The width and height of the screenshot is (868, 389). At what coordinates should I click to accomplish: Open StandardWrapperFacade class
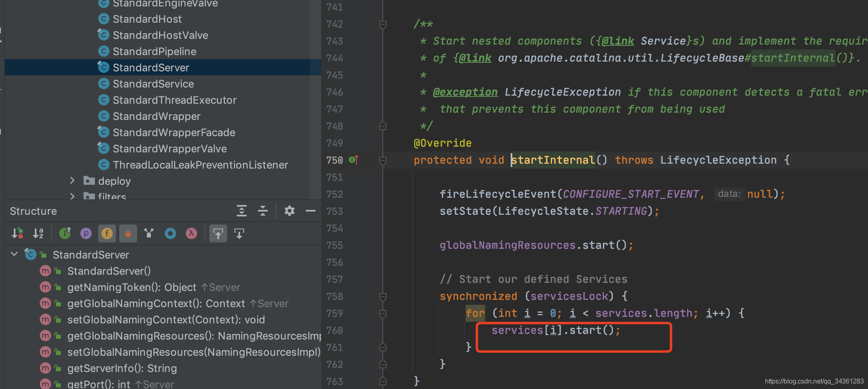pos(174,133)
